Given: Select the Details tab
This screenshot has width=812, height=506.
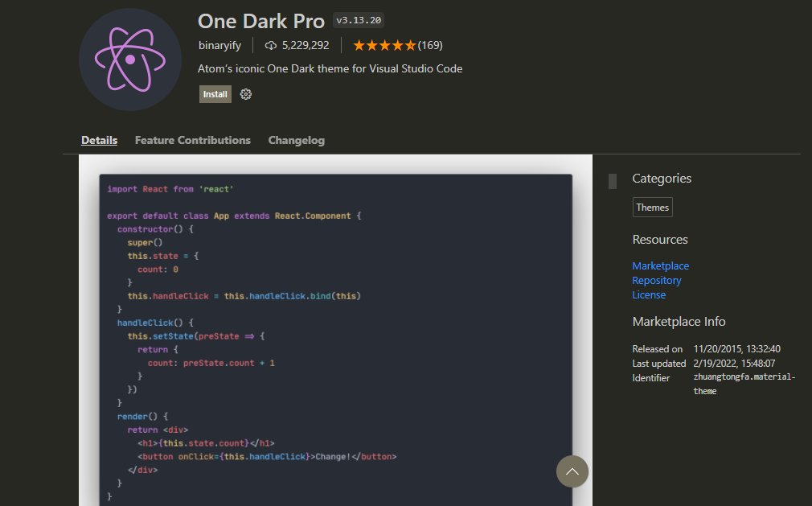Looking at the screenshot, I should pos(99,140).
